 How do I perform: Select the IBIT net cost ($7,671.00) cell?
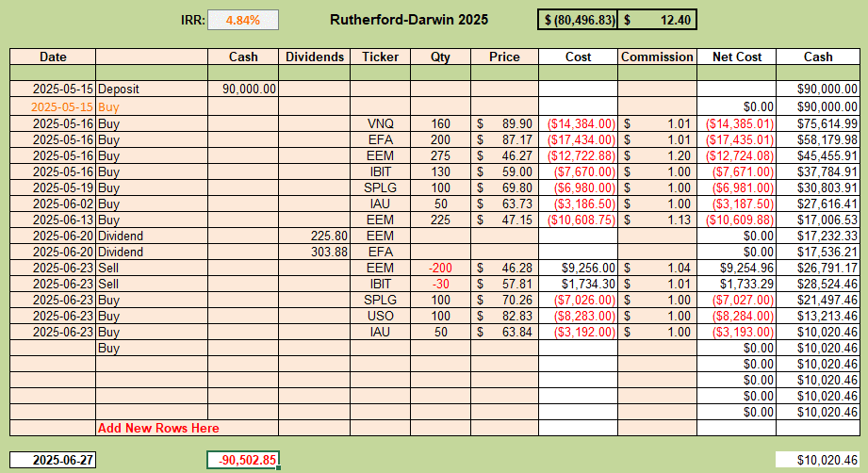coord(737,172)
